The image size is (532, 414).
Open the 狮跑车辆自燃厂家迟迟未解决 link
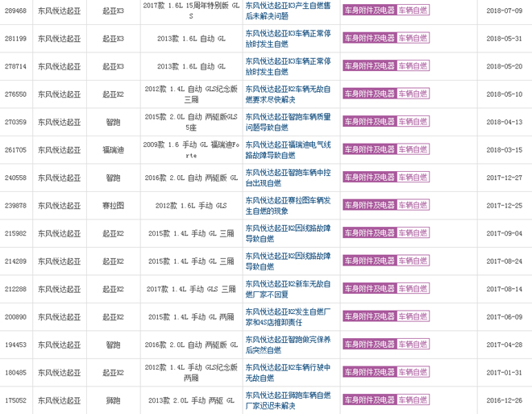tap(288, 400)
